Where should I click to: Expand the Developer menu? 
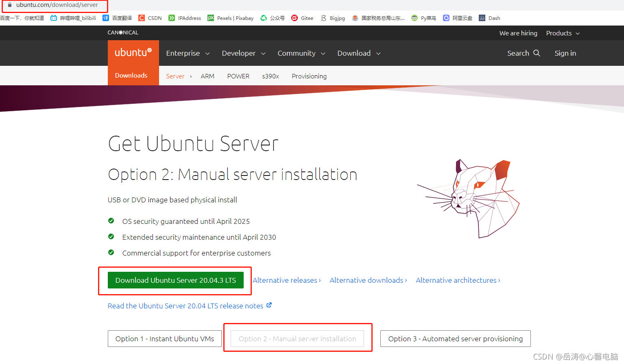click(244, 53)
